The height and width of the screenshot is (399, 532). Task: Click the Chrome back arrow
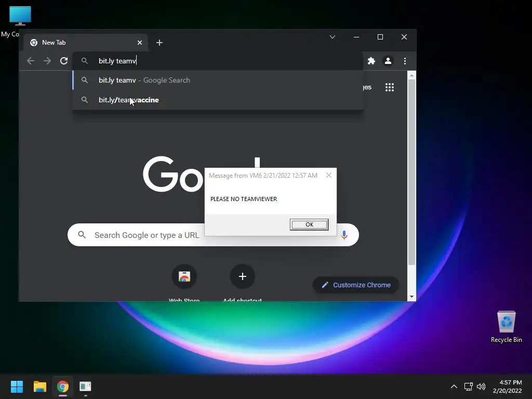31,61
